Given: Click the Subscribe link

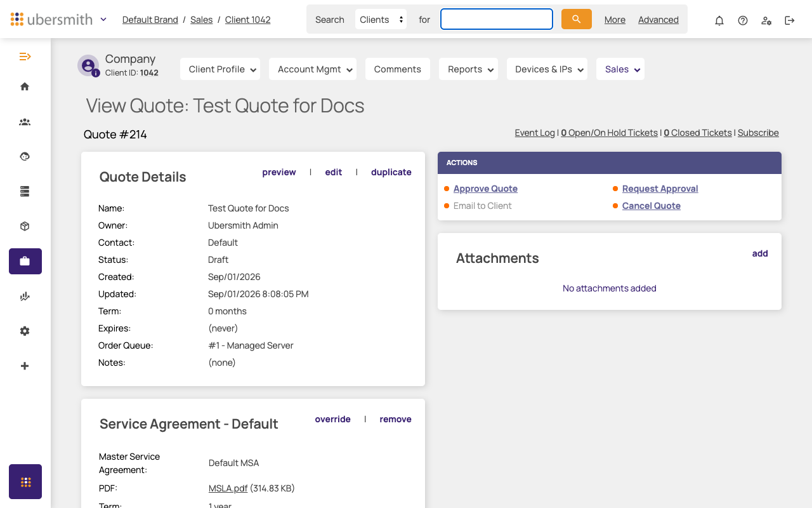Looking at the screenshot, I should coord(758,133).
